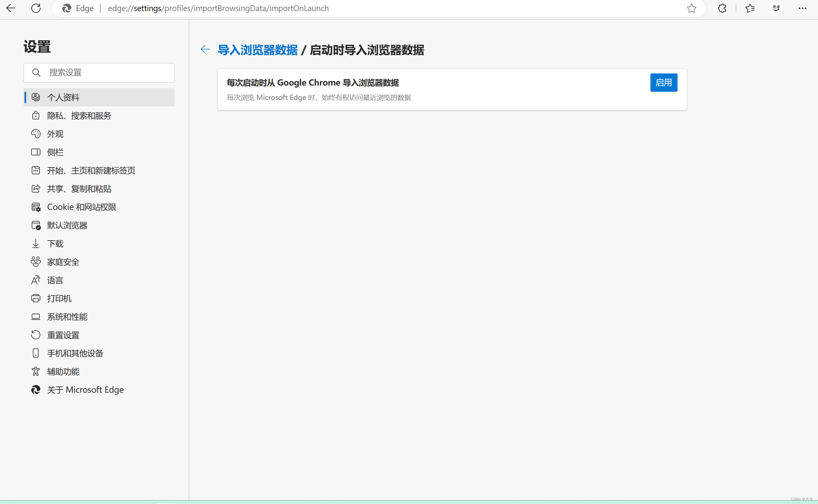Click the browser back arrow icon
Viewport: 818px width, 504px height.
(11, 8)
